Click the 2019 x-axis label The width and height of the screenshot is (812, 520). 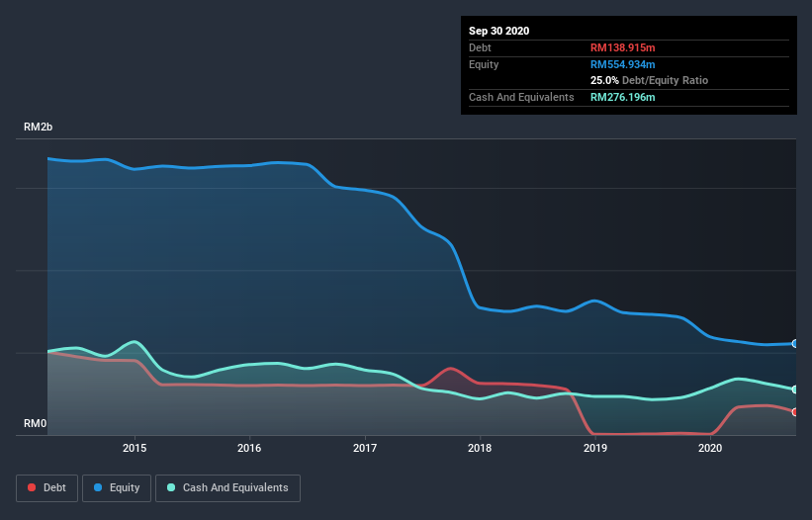[595, 448]
